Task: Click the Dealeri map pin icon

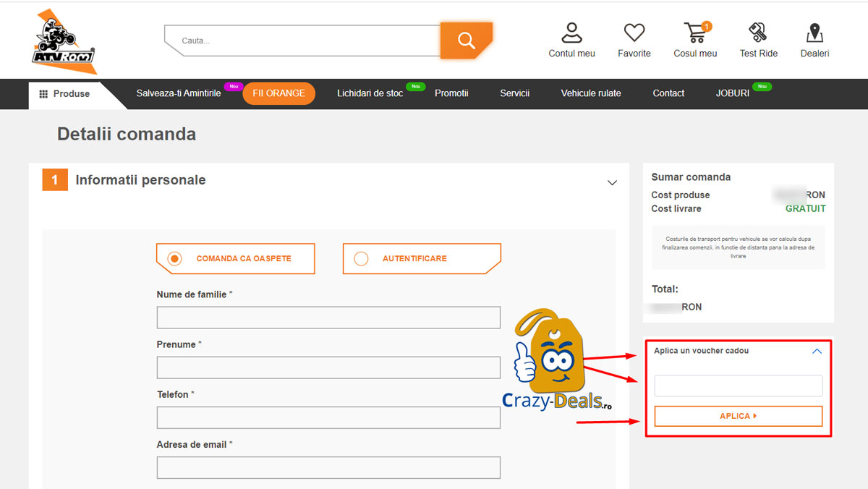Action: (814, 33)
